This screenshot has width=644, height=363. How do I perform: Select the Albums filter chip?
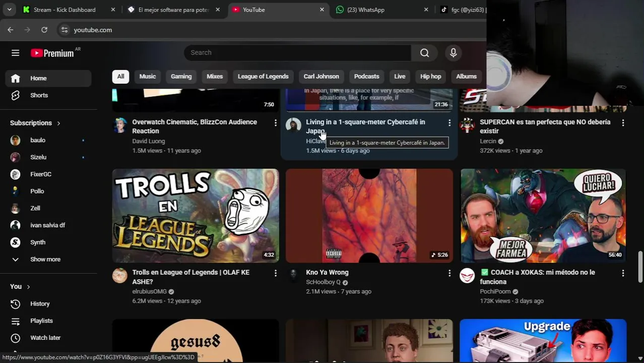pos(466,77)
